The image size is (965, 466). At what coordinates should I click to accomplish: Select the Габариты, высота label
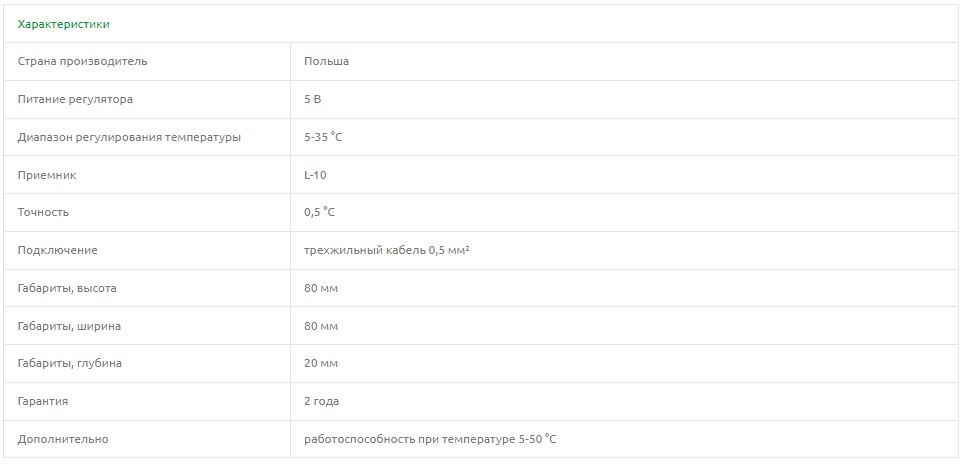pos(67,289)
